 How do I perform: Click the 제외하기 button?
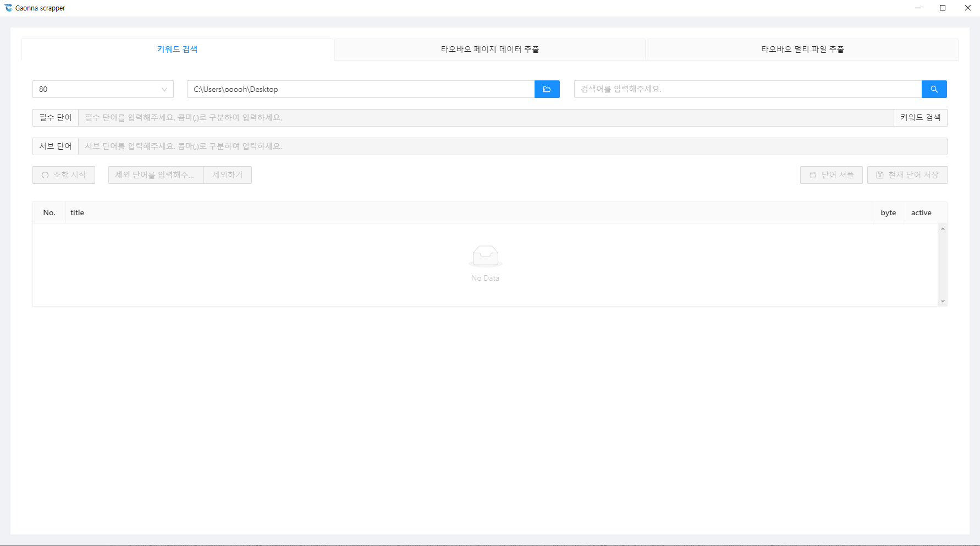click(x=228, y=175)
